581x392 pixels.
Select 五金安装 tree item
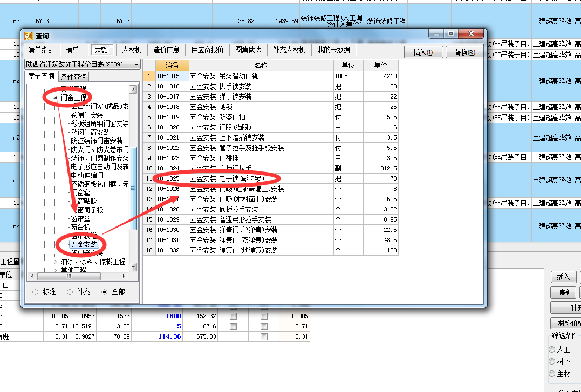84,245
